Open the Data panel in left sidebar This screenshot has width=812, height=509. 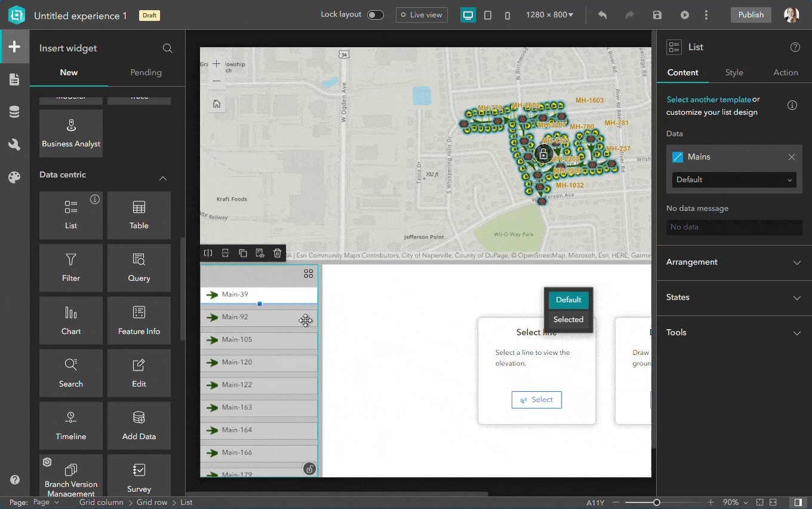pos(14,111)
